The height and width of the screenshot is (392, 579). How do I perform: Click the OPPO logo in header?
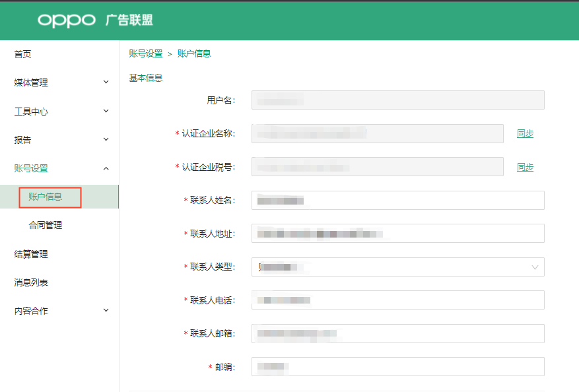[67, 20]
